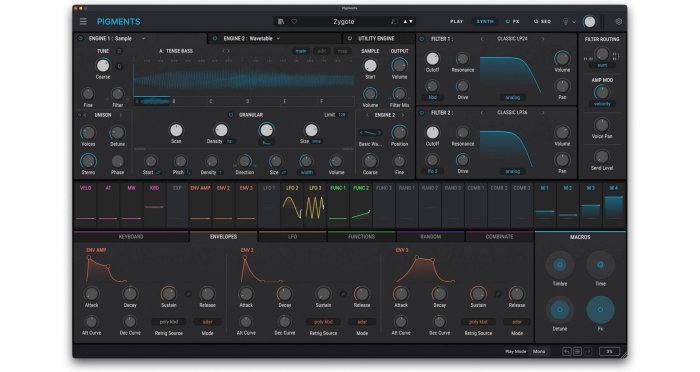Click the ENV AMP Attack knob
This screenshot has height=372, width=700.
91,294
